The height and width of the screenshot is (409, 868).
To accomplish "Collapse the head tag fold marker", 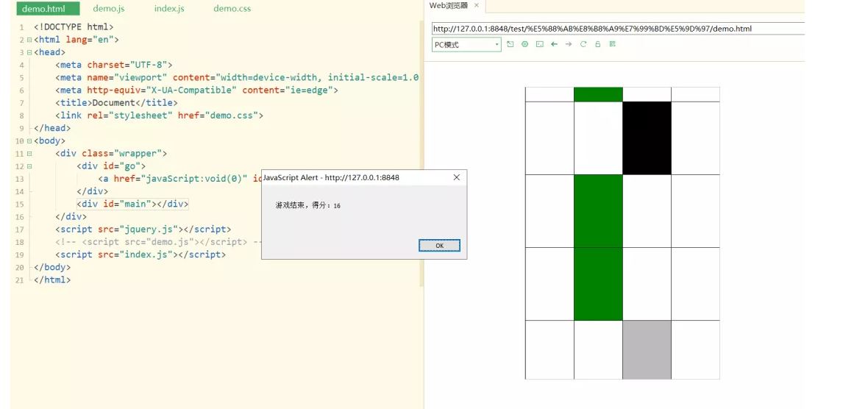I will point(28,52).
